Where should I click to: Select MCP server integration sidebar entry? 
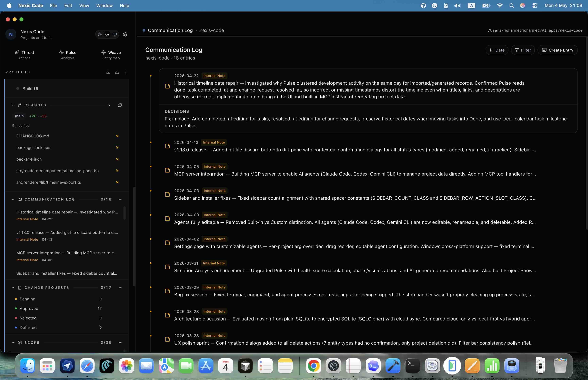(x=67, y=256)
